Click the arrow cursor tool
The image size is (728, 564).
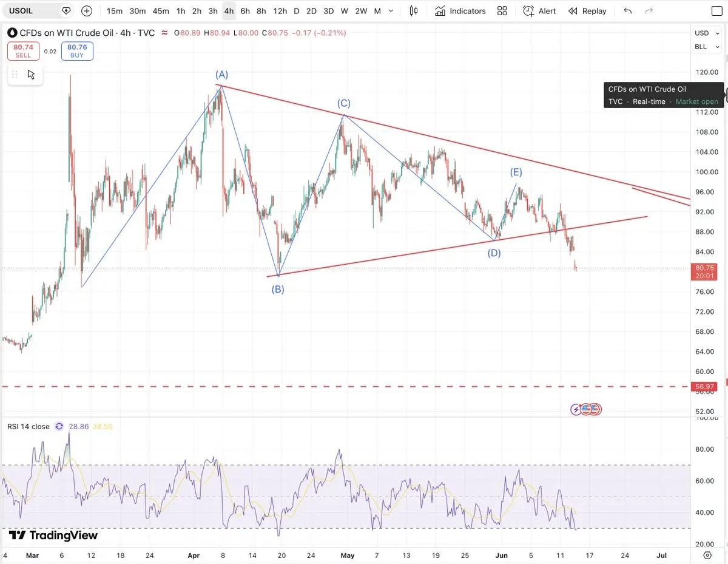click(32, 75)
